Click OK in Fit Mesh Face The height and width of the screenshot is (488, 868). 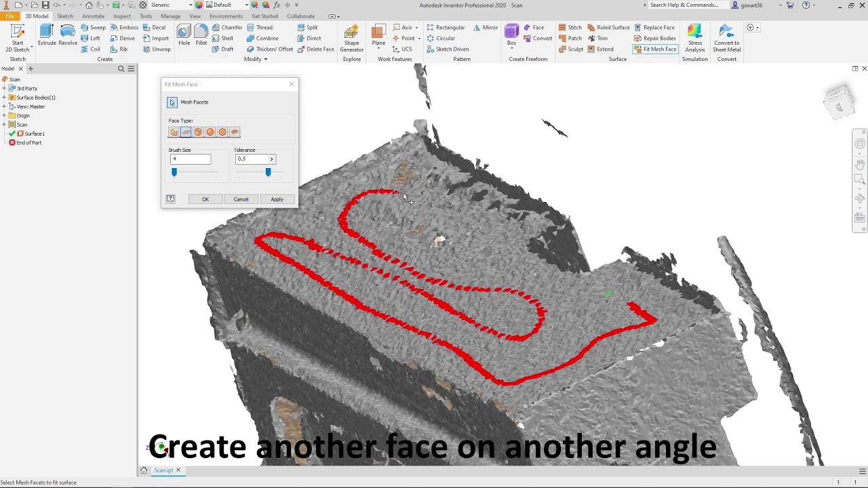coord(205,199)
